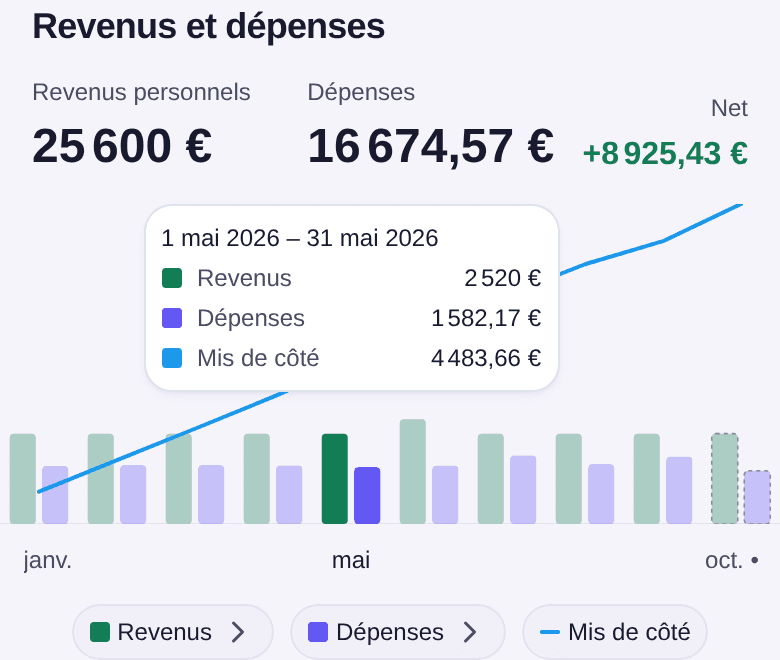Expand chevron on the Revenus chip
Image resolution: width=780 pixels, height=660 pixels.
tap(238, 632)
